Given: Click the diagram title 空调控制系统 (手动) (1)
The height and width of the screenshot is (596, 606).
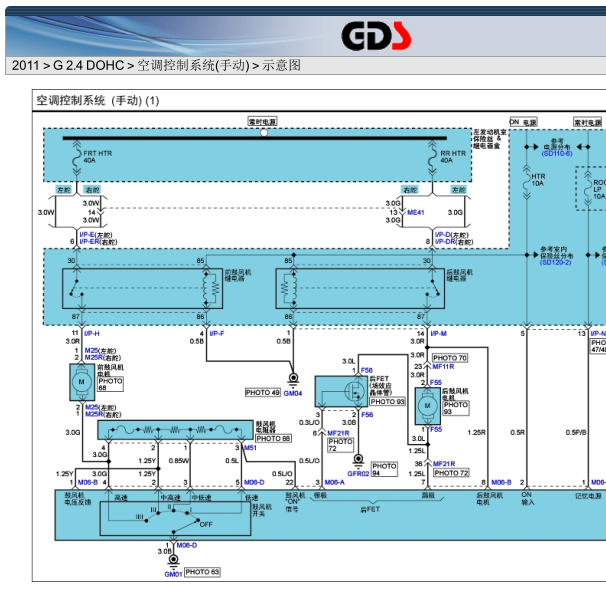Looking at the screenshot, I should tap(98, 101).
